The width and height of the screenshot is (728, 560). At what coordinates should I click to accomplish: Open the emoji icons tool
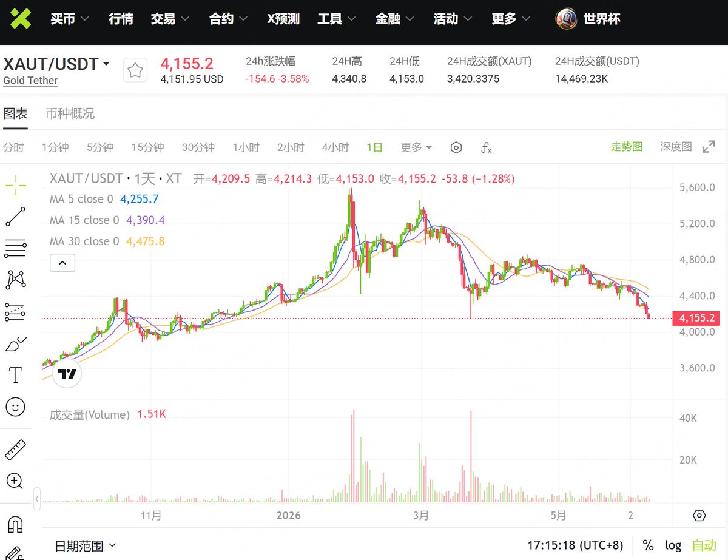(15, 407)
